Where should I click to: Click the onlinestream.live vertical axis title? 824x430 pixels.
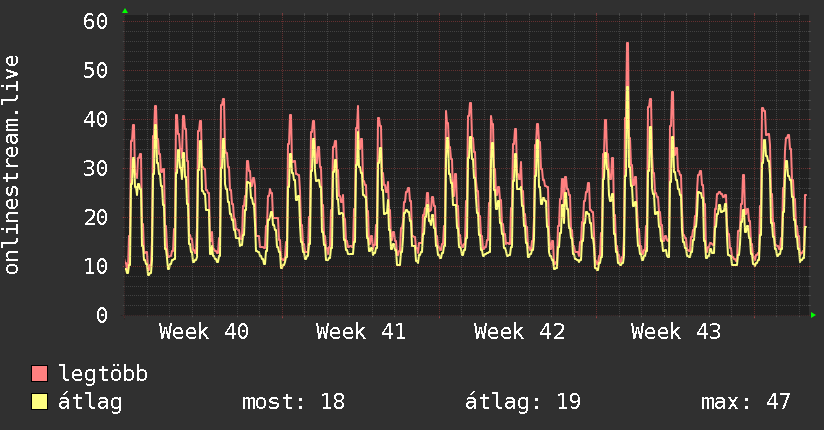tap(11, 165)
